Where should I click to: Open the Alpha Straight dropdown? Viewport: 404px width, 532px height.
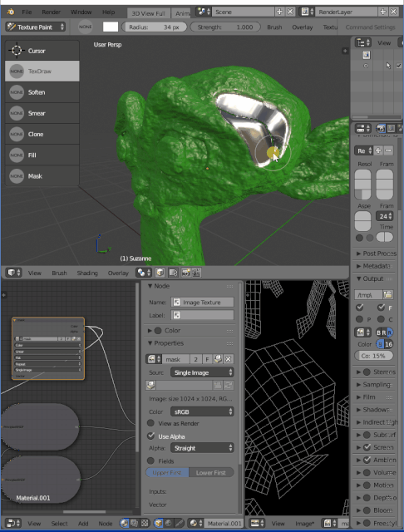coord(202,448)
